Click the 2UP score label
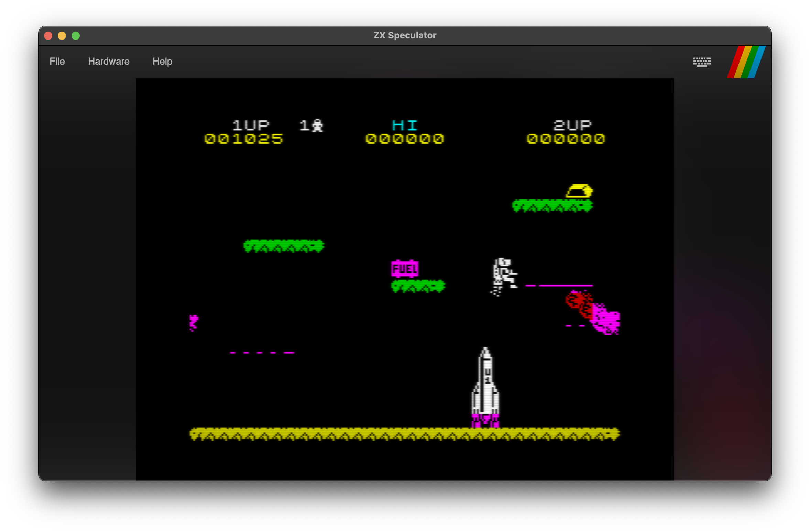Image resolution: width=810 pixels, height=532 pixels. tap(572, 125)
